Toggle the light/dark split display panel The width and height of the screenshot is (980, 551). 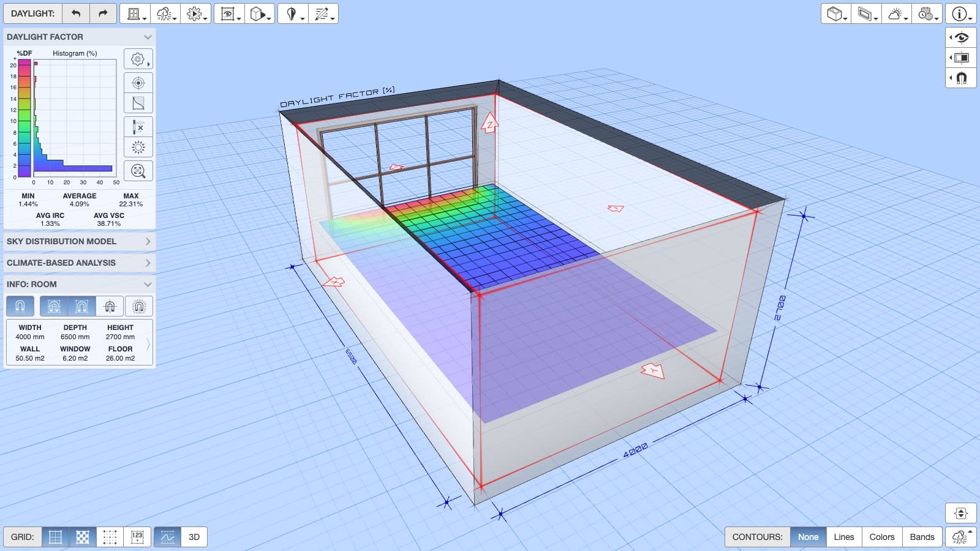[961, 58]
